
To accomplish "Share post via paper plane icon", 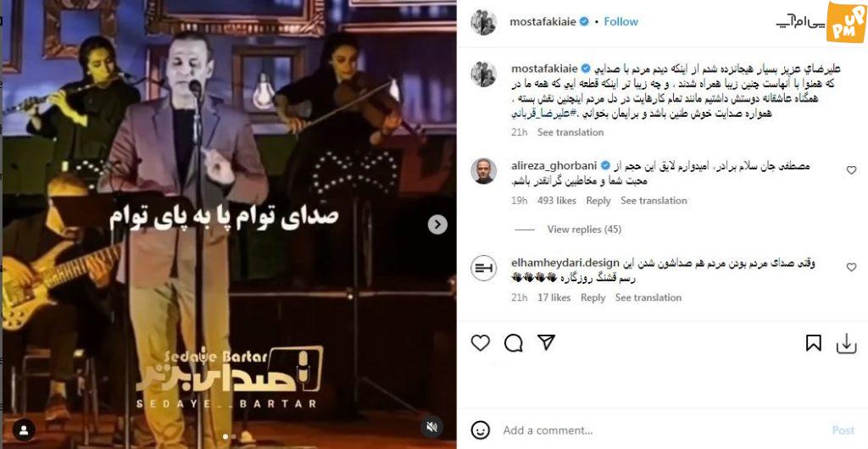I will click(547, 343).
